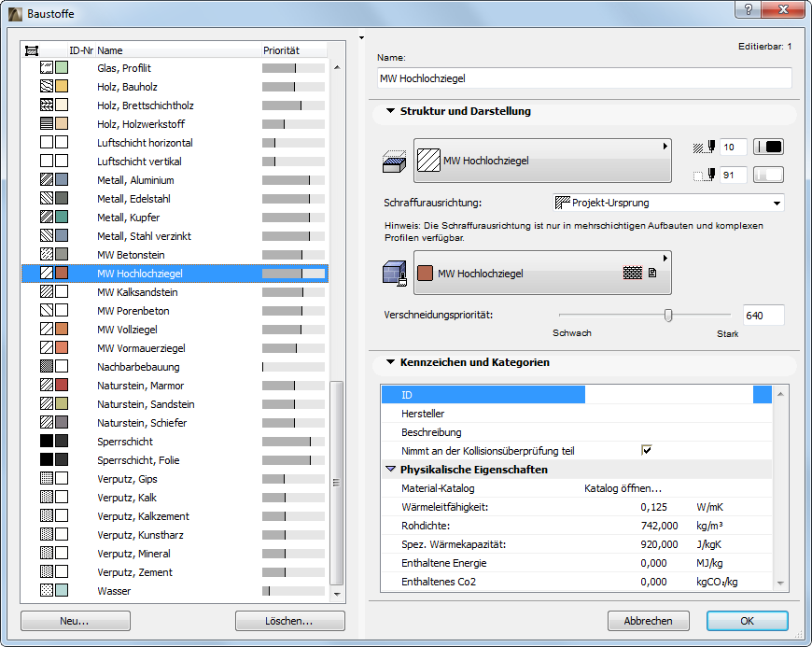Click the material list scroll up arrow
Screen dimensions: 812x647
pos(337,67)
